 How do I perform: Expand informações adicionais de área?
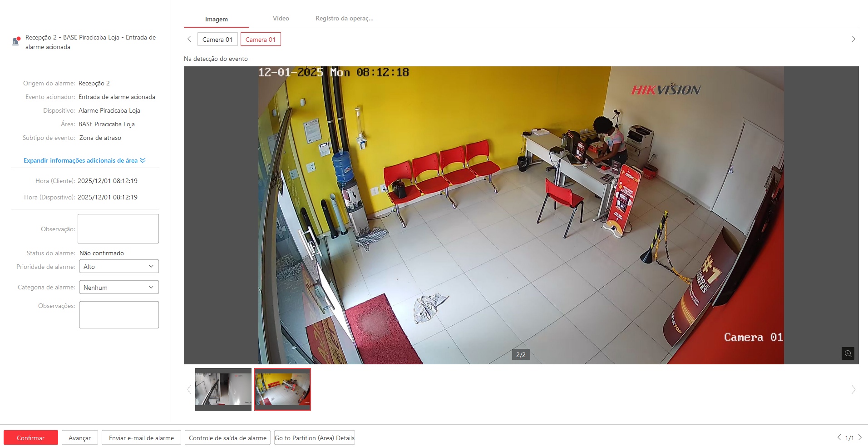[84, 160]
